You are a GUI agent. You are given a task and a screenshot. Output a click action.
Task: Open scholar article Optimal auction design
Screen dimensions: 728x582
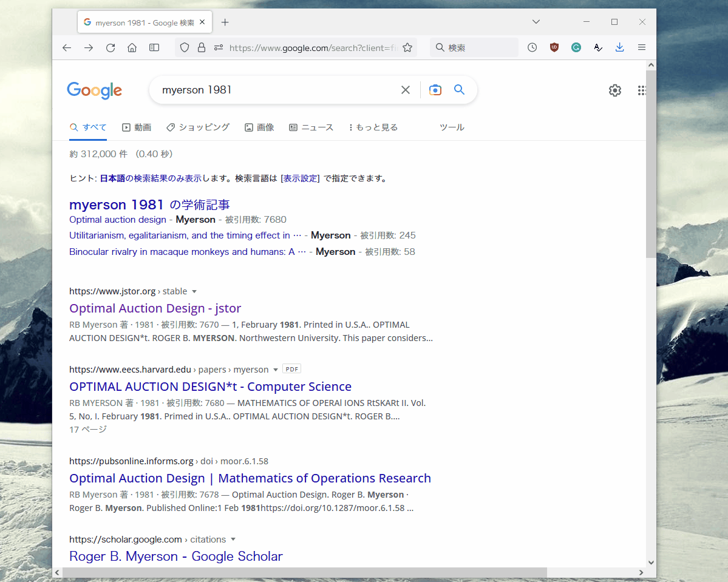click(117, 220)
